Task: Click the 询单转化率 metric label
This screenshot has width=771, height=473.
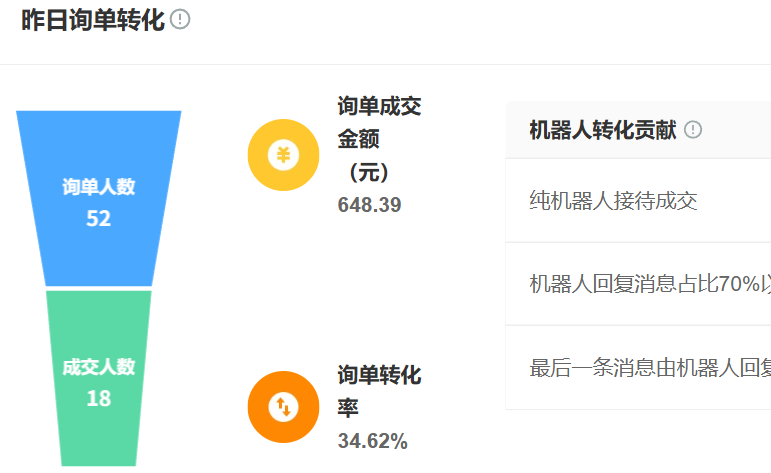Action: (x=379, y=391)
